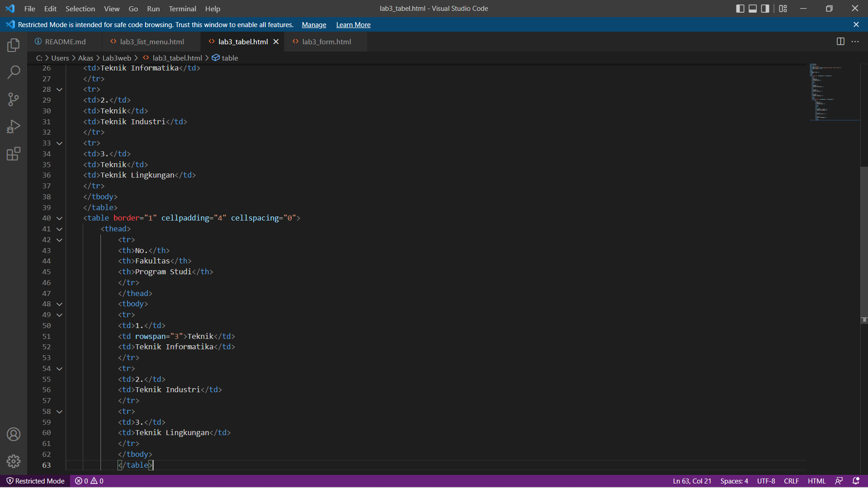Open the Manage settings gear

14,461
